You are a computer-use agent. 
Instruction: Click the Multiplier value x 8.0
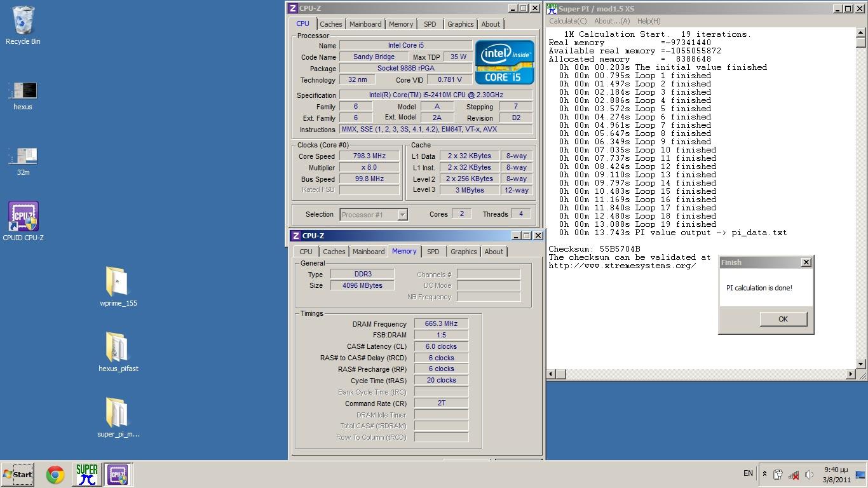point(369,167)
